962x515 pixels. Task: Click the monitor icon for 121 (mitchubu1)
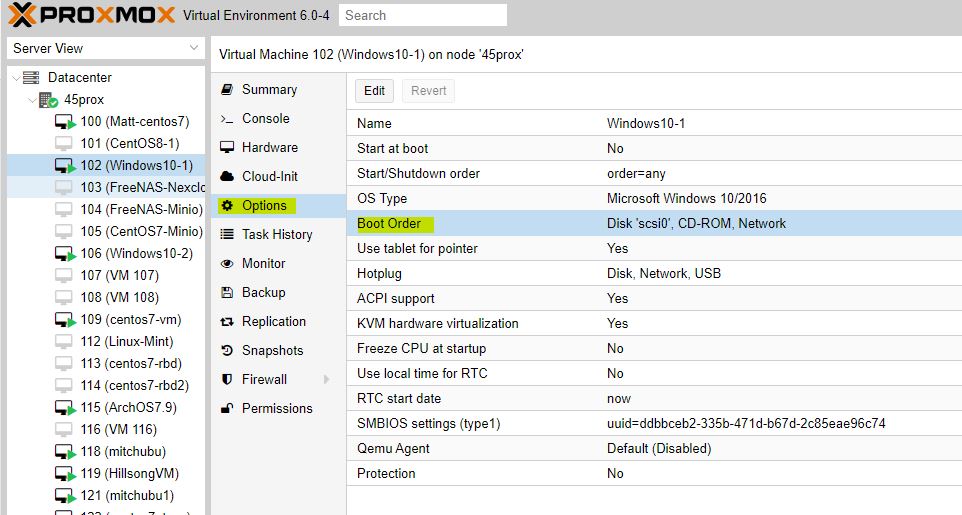click(x=65, y=495)
